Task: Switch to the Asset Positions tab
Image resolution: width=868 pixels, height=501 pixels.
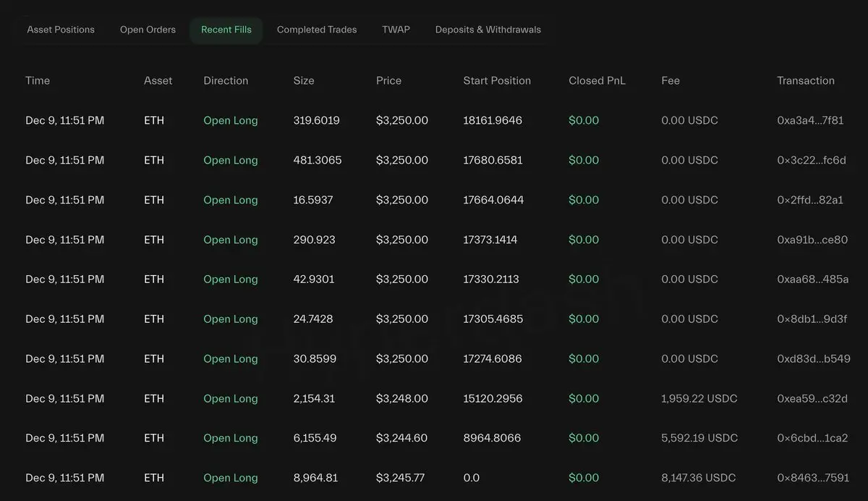Action: coord(61,30)
